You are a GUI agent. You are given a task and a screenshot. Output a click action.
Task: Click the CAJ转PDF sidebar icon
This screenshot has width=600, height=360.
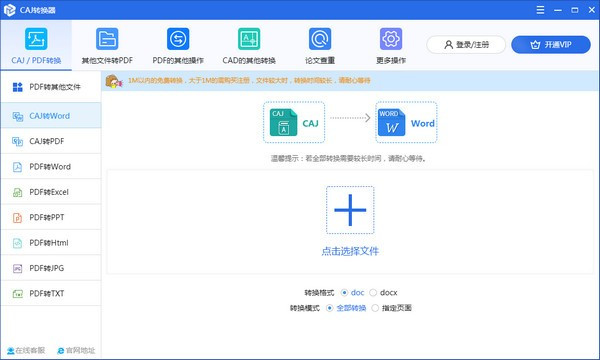(18, 142)
